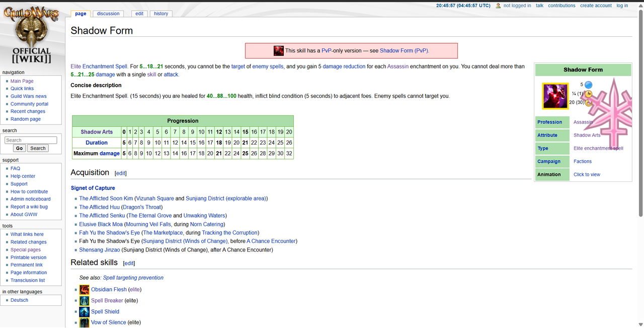Open the Admin noticeboard link
The width and height of the screenshot is (644, 328).
pos(31,199)
